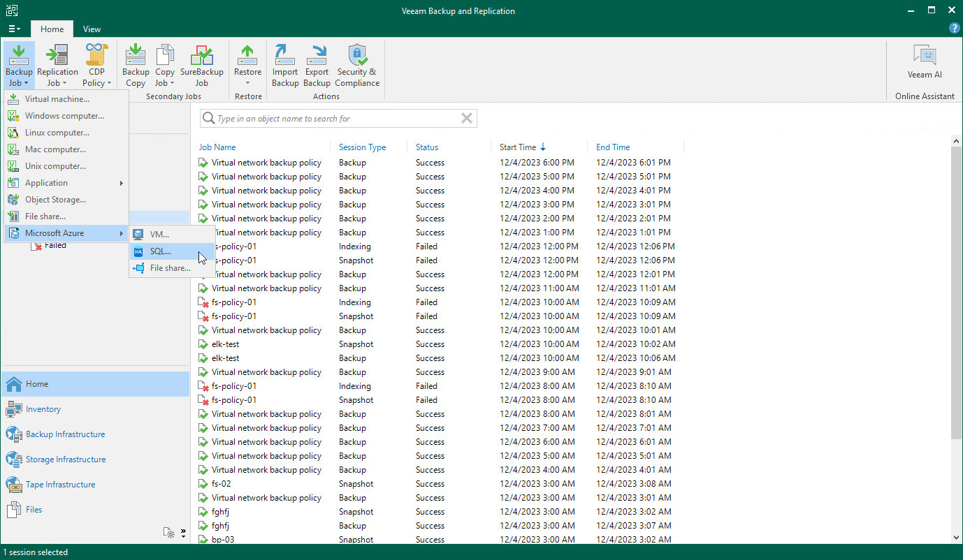Select SQL... in the Azure submenu
Image resolution: width=963 pixels, height=560 pixels.
[x=173, y=251]
